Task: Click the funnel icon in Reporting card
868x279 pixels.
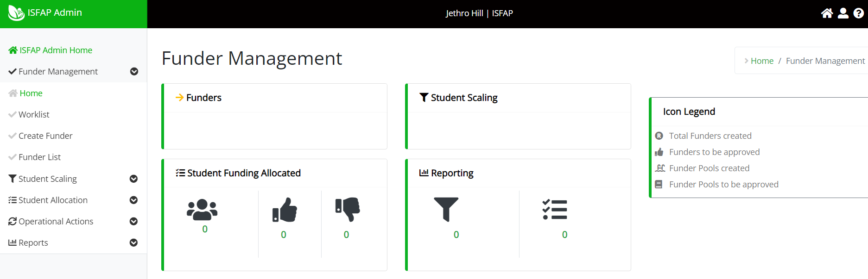Action: coord(446,210)
